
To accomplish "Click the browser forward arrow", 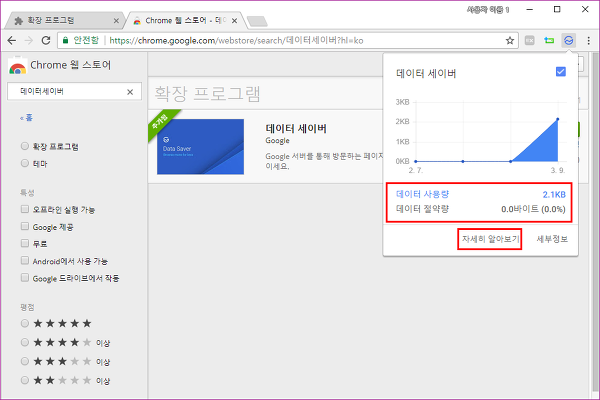I will coord(29,40).
